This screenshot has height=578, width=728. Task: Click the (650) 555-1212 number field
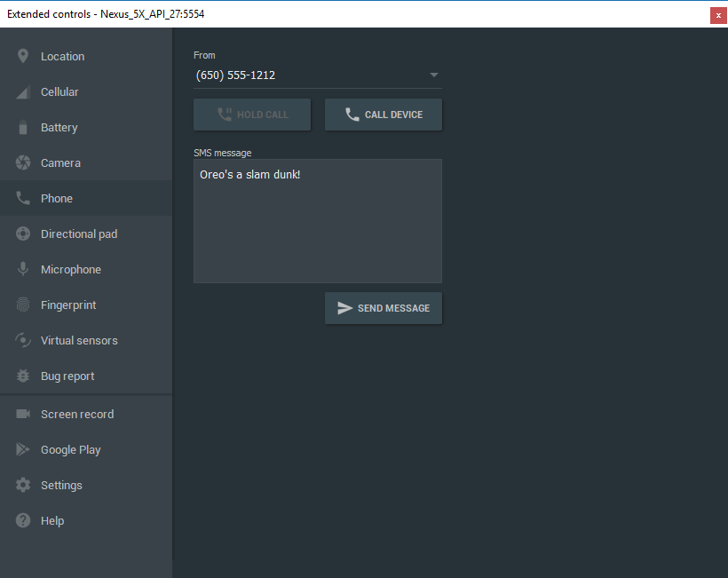[x=318, y=75]
